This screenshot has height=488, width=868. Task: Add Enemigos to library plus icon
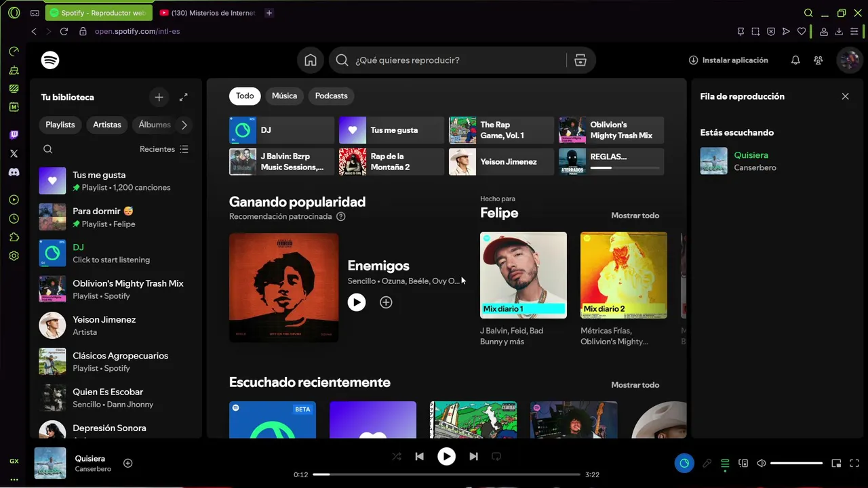pos(386,302)
